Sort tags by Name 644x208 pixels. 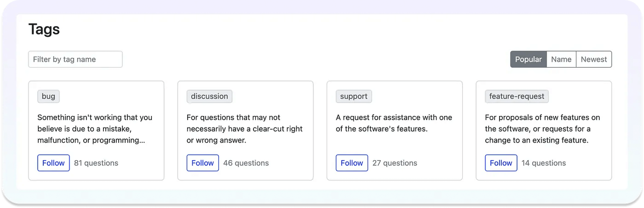click(561, 59)
